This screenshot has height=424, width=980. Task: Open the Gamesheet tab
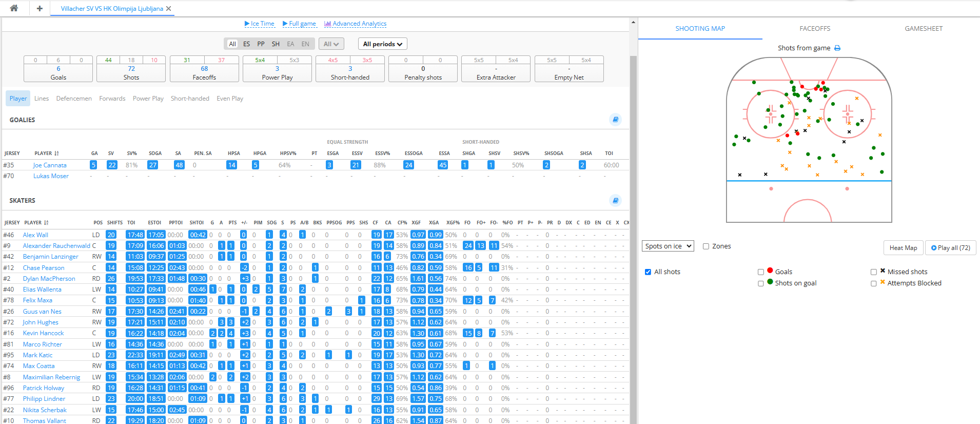tap(924, 29)
